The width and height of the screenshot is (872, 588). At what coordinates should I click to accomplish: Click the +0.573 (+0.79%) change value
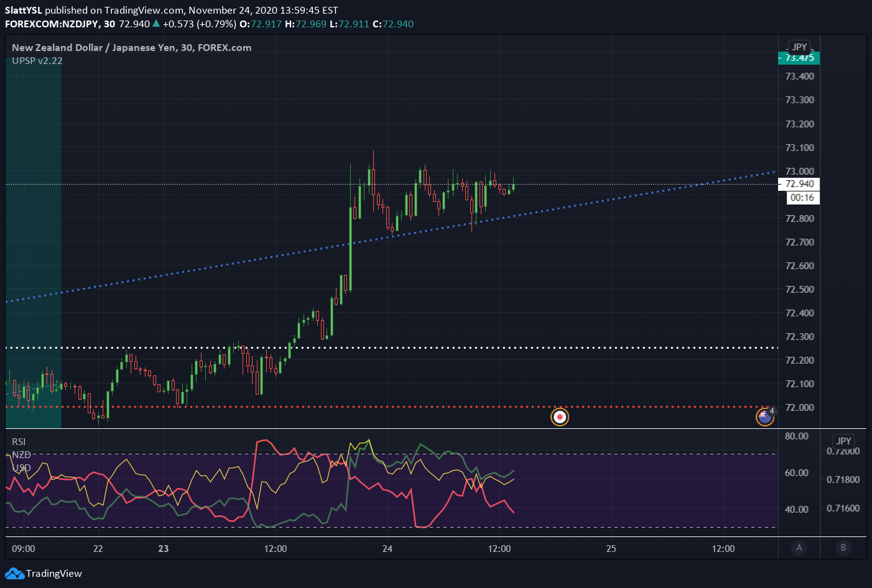200,24
